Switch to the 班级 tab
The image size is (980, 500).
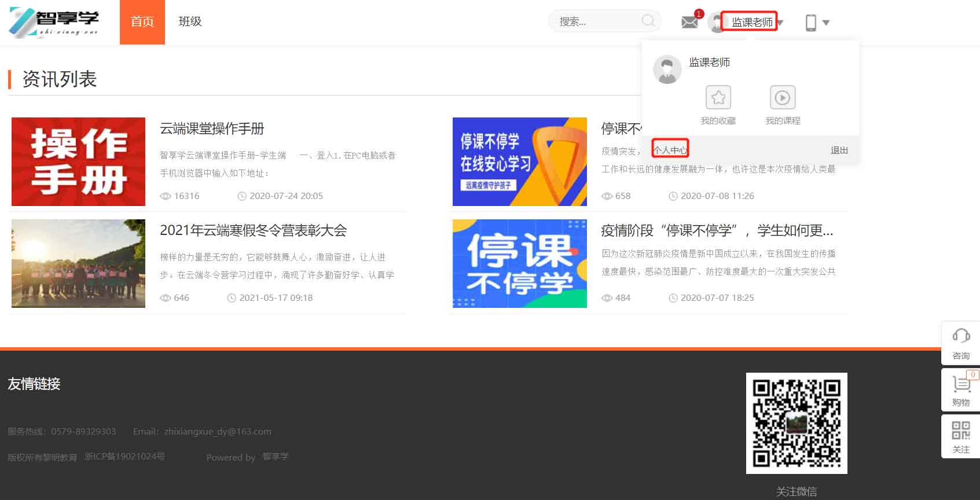coord(190,22)
